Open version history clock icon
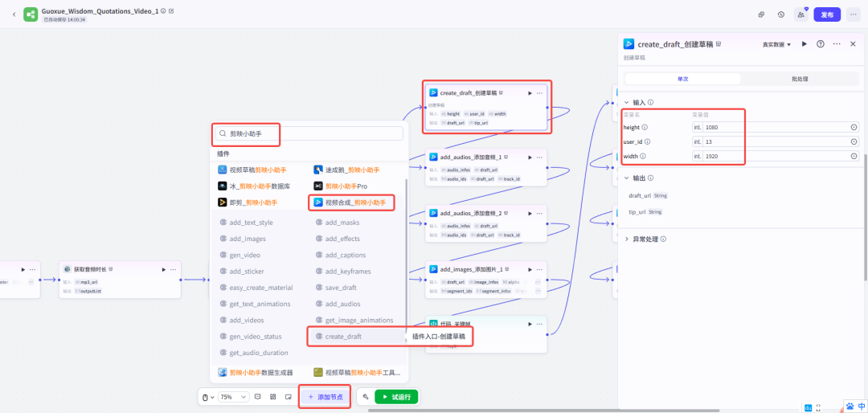This screenshot has height=413, width=868. click(780, 14)
